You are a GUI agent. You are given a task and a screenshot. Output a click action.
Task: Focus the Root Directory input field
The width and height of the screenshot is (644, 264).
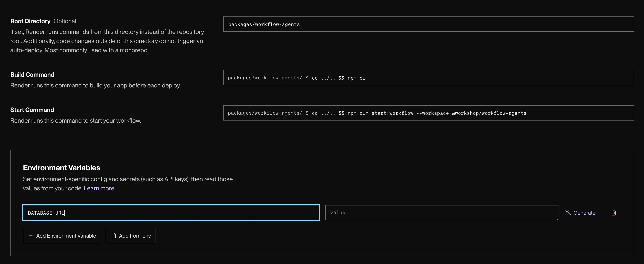(428, 24)
